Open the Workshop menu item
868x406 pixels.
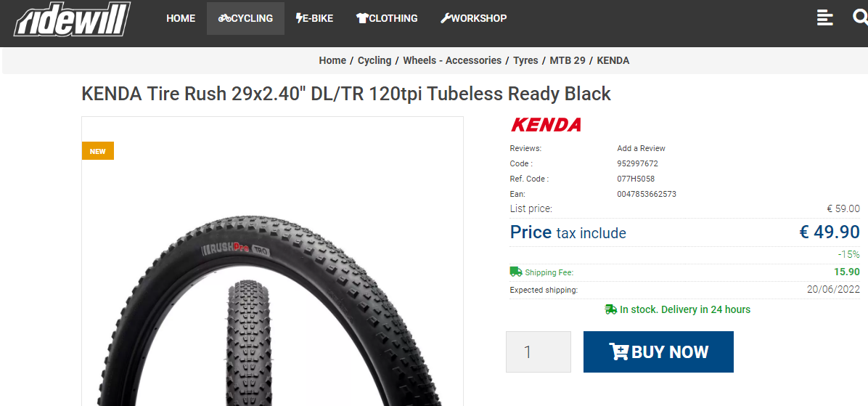tap(473, 18)
